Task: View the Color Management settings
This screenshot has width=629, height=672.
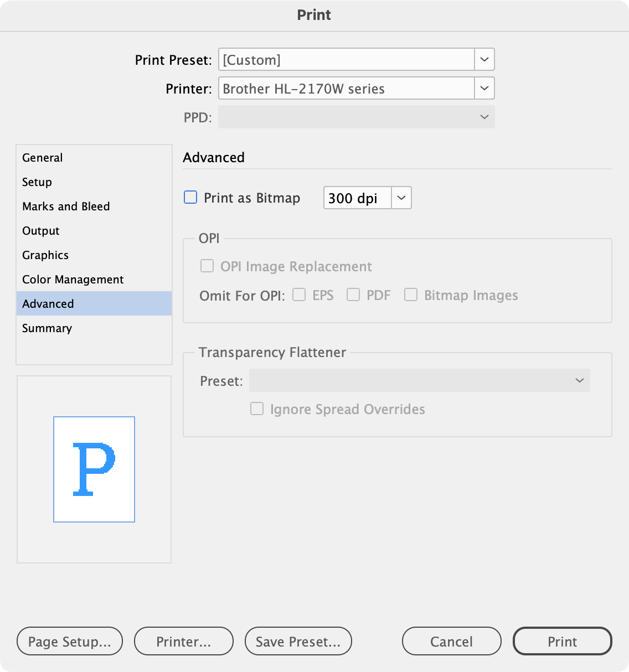Action: [73, 280]
